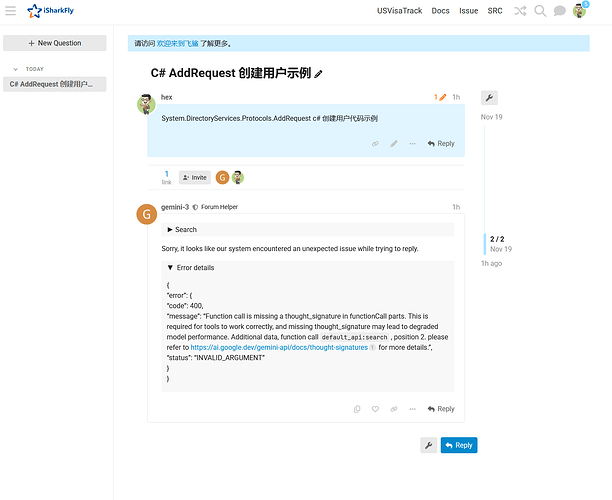Click the default_api:search code text
The width and height of the screenshot is (612, 500).
(354, 337)
